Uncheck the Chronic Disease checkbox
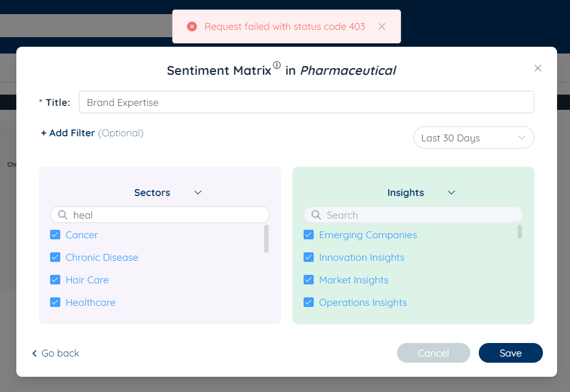Viewport: 570px width, 392px height. click(x=55, y=257)
